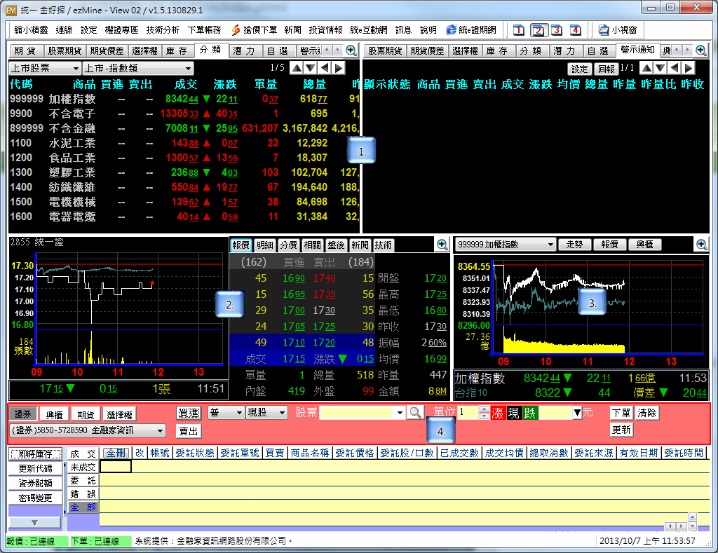
Task: Select the 漲 (limit up) price toggle
Action: (x=497, y=412)
